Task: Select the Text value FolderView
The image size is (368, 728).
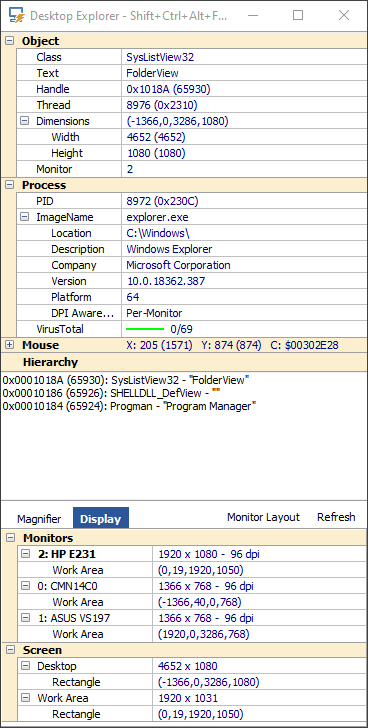Action: pos(152,73)
